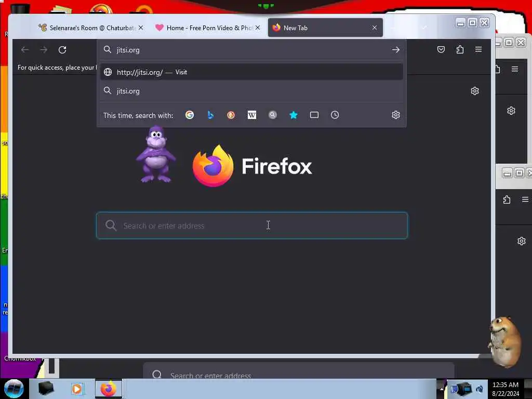
Task: Open the hamburger menu in second window
Action: pos(515,69)
